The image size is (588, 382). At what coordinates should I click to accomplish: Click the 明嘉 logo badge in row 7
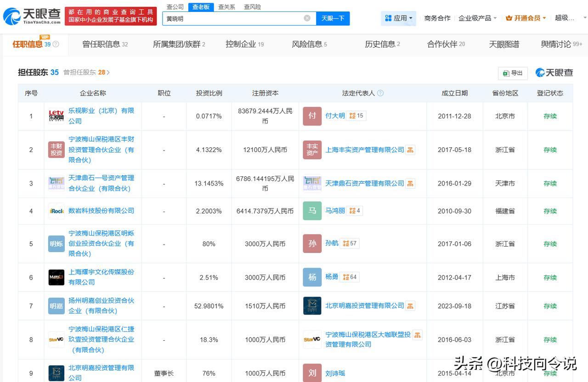[57, 306]
